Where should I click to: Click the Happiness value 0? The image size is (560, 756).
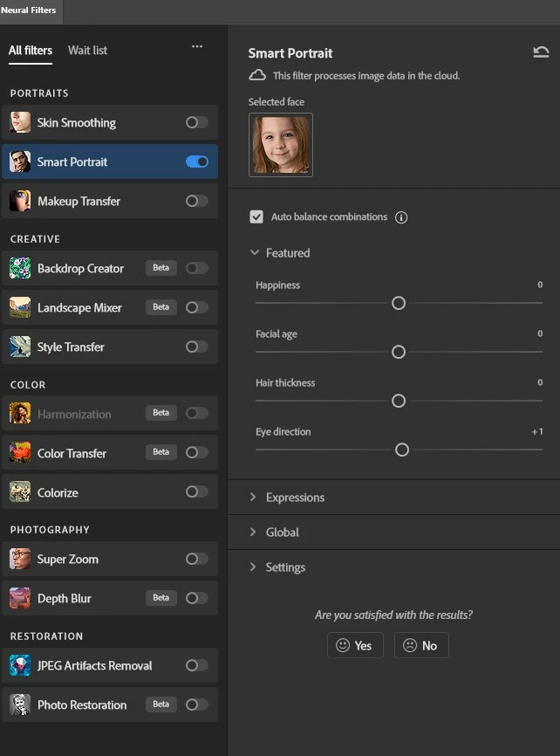tap(540, 285)
